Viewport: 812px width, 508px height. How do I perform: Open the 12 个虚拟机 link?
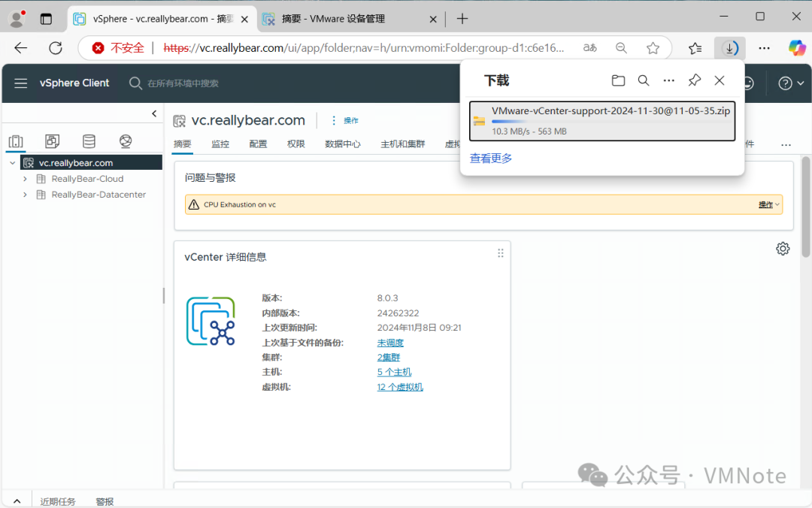pyautogui.click(x=400, y=387)
